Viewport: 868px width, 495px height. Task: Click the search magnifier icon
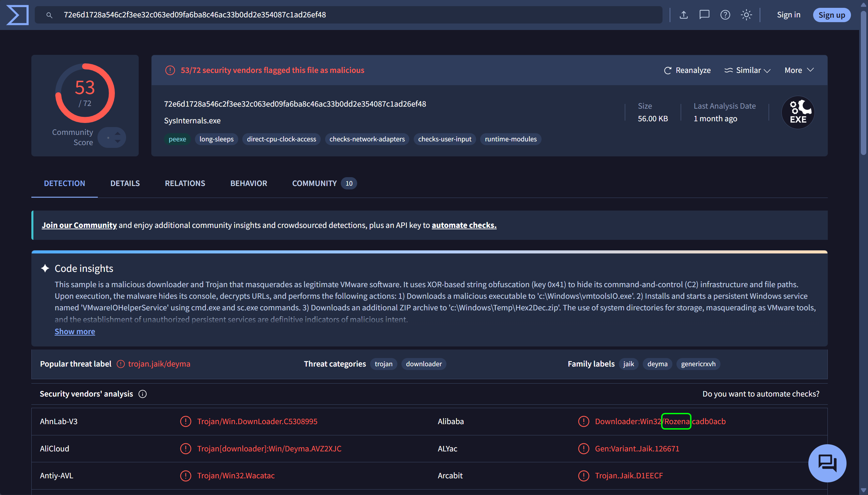tap(49, 15)
